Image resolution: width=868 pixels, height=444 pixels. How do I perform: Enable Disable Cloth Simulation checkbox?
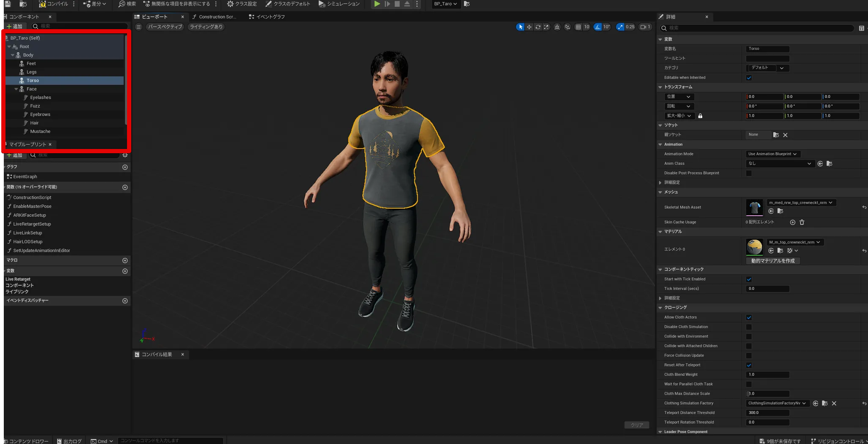point(749,327)
